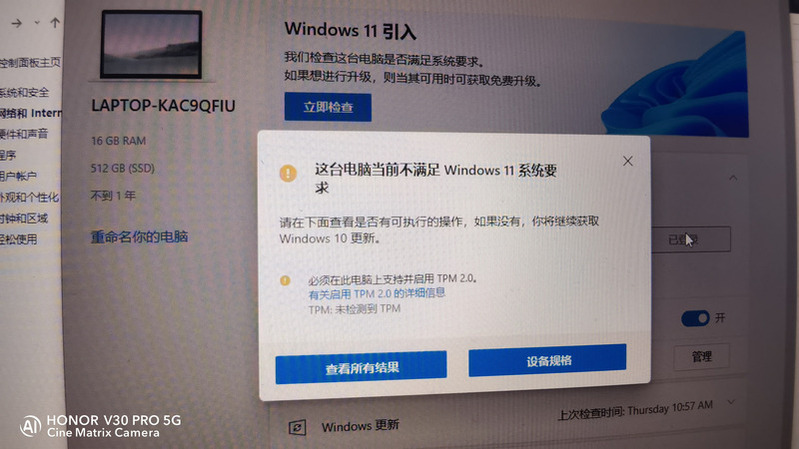The height and width of the screenshot is (449, 799).
Task: Close the Windows 11 requirements dialog
Action: [x=628, y=161]
